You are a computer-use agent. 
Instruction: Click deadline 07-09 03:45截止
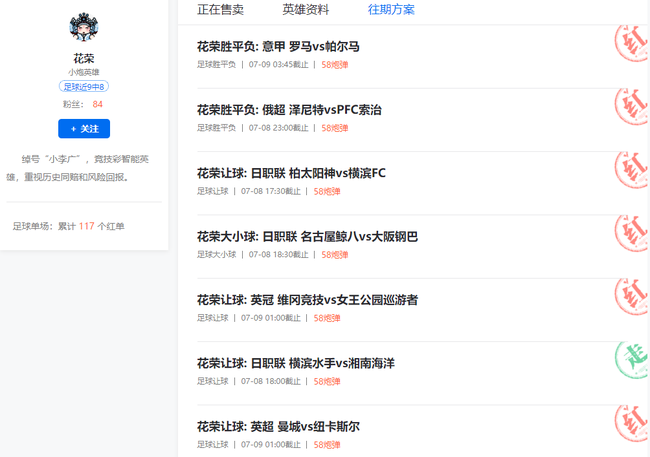pos(279,65)
